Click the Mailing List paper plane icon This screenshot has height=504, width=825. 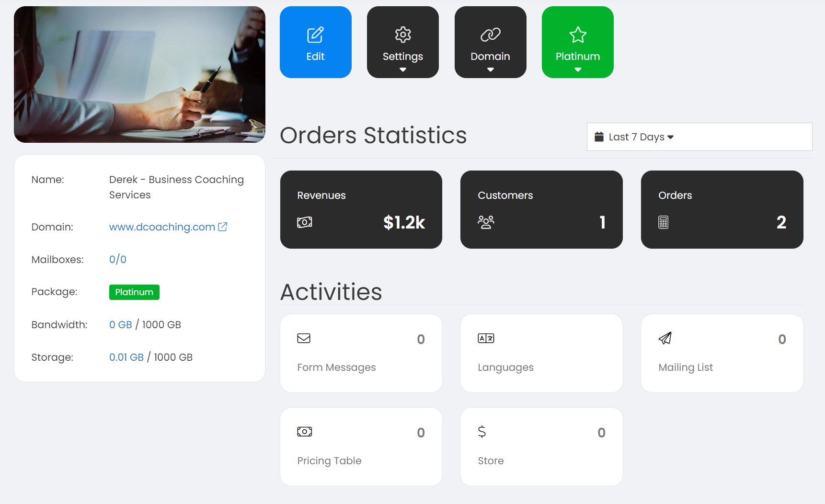[x=665, y=338]
